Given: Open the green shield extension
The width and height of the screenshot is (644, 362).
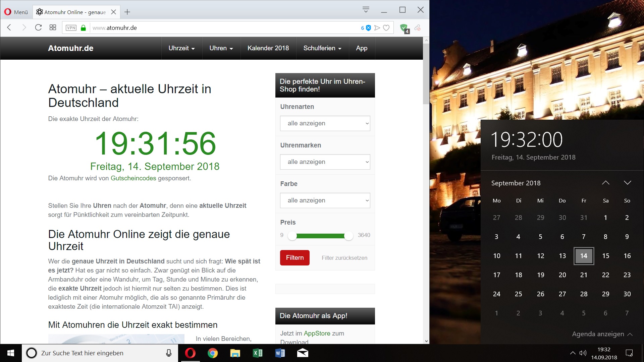Looking at the screenshot, I should (x=405, y=28).
